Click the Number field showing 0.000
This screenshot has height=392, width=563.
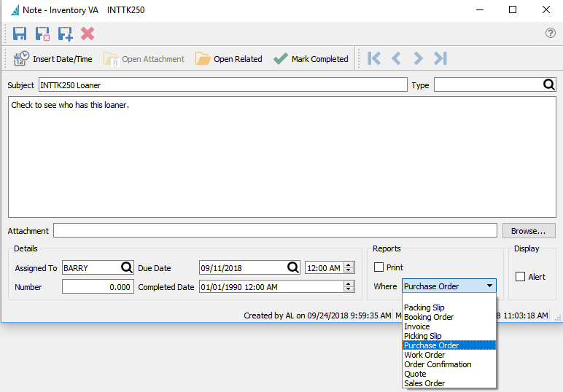pos(98,287)
